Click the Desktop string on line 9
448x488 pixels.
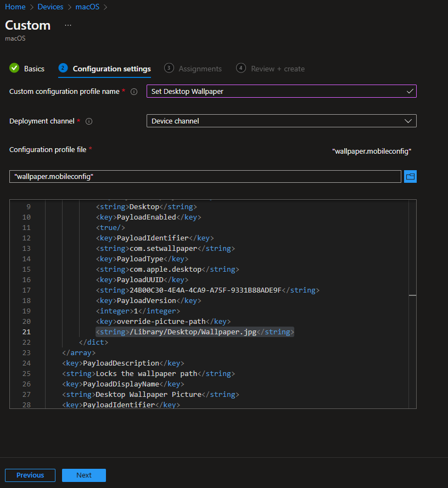(147, 206)
